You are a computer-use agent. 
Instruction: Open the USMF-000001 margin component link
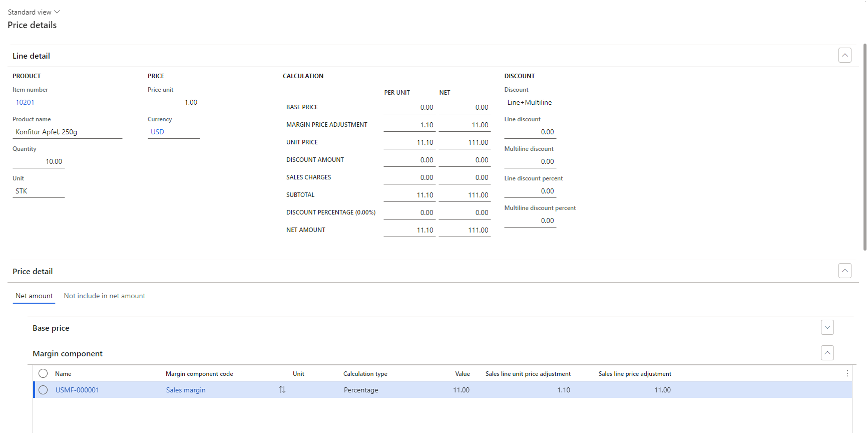point(77,390)
